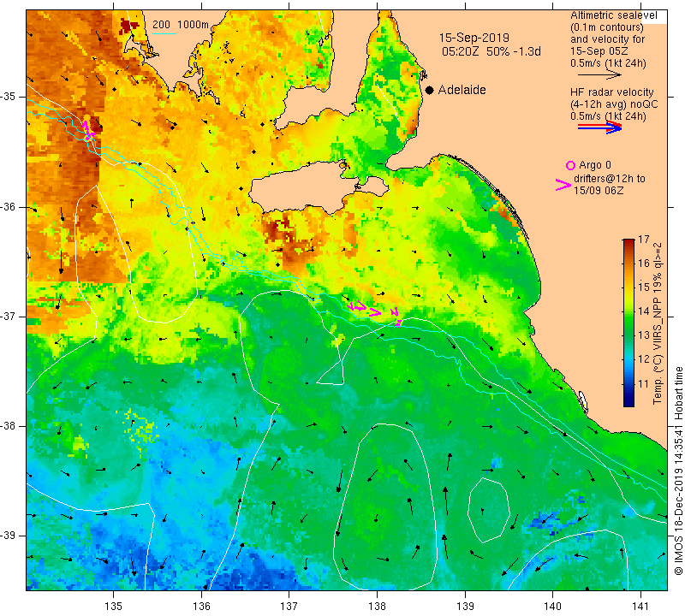This screenshot has width=685, height=616.
Task: Click the temperature color bar
Action: tap(628, 323)
